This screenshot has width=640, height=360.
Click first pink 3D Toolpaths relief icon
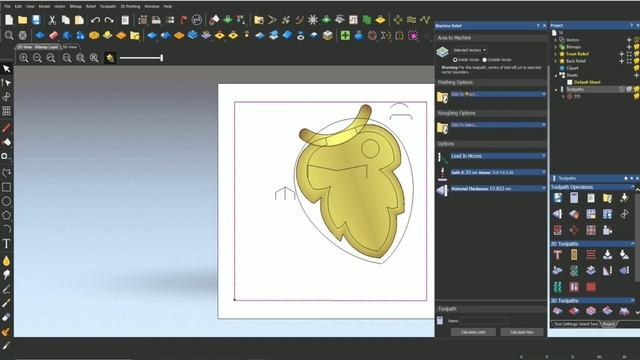(558, 311)
